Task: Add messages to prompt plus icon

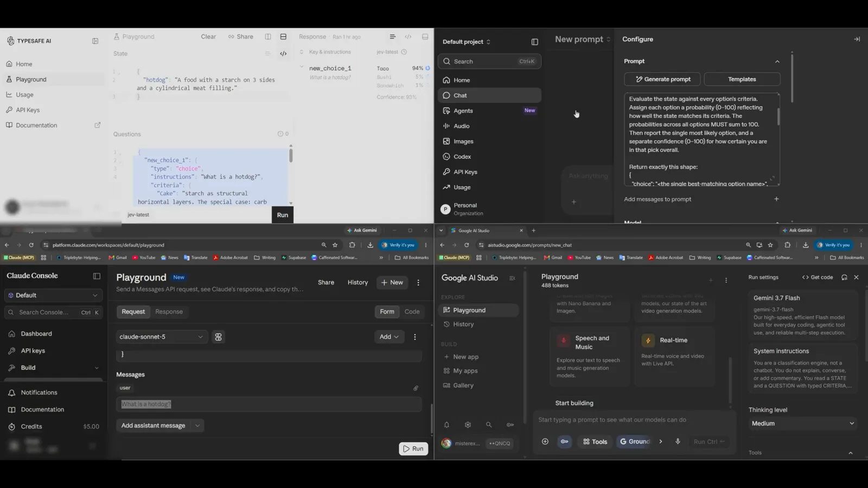Action: [776, 199]
